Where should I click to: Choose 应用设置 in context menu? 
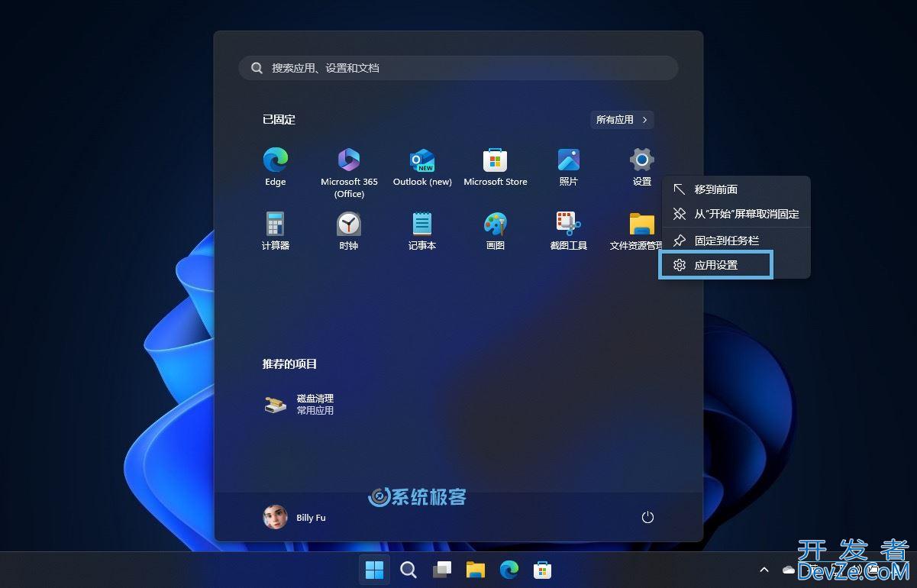point(716,265)
